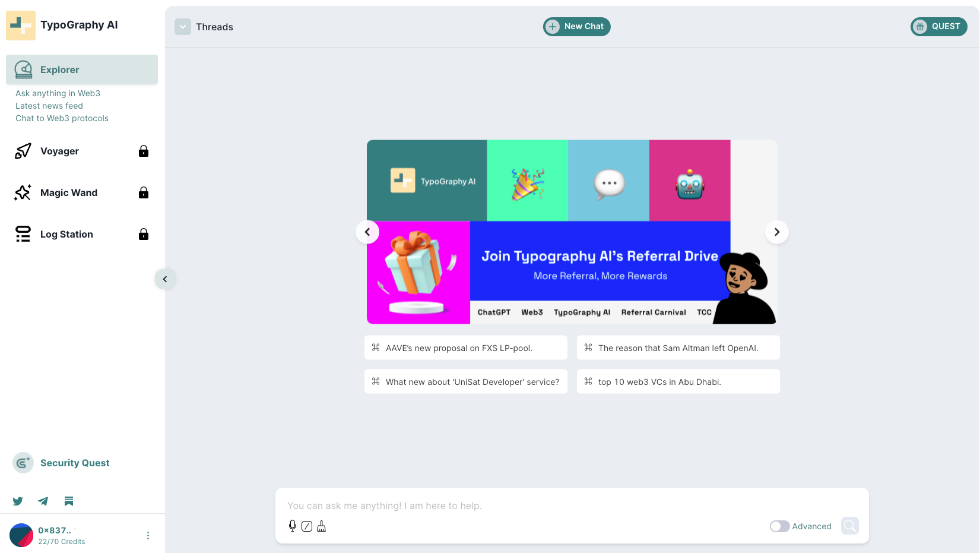Open the QUEST button
980x553 pixels.
tap(938, 27)
